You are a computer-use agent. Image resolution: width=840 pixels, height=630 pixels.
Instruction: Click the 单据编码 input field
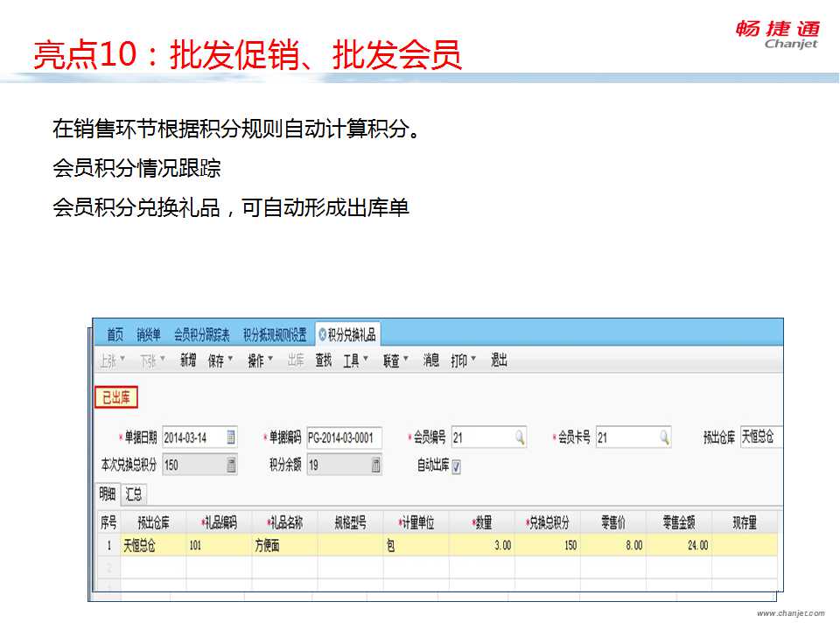[x=342, y=437]
